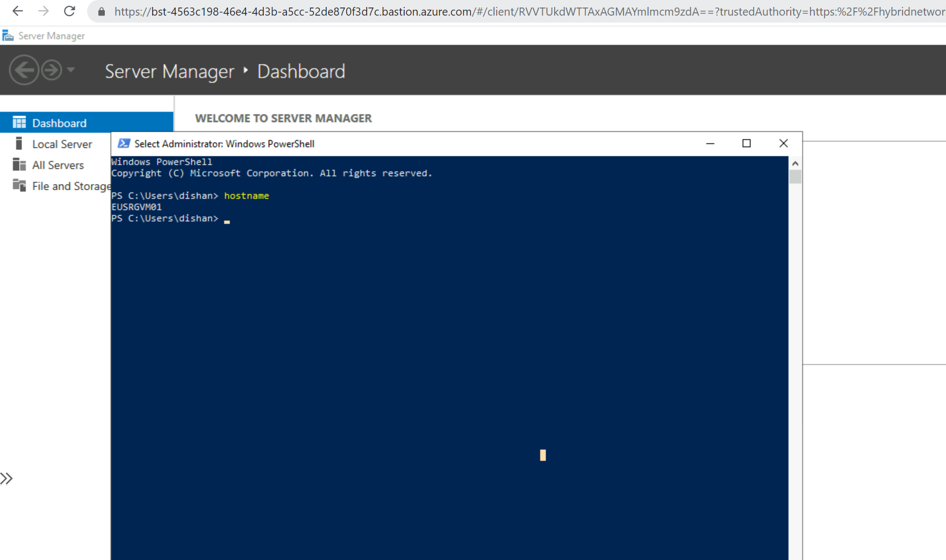This screenshot has height=560, width=946.
Task: Click Server Manager's circular forward button
Action: coord(52,70)
